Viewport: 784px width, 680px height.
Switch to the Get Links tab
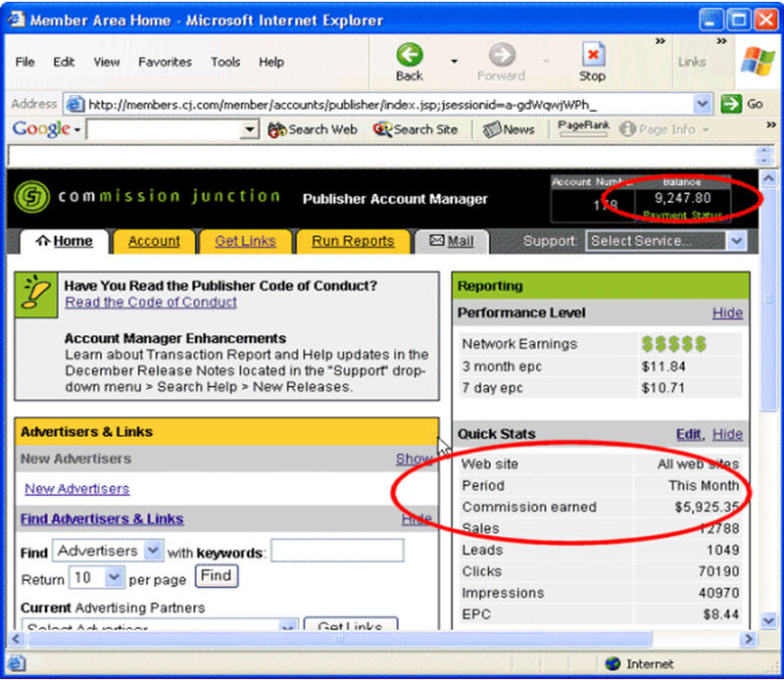tap(245, 241)
